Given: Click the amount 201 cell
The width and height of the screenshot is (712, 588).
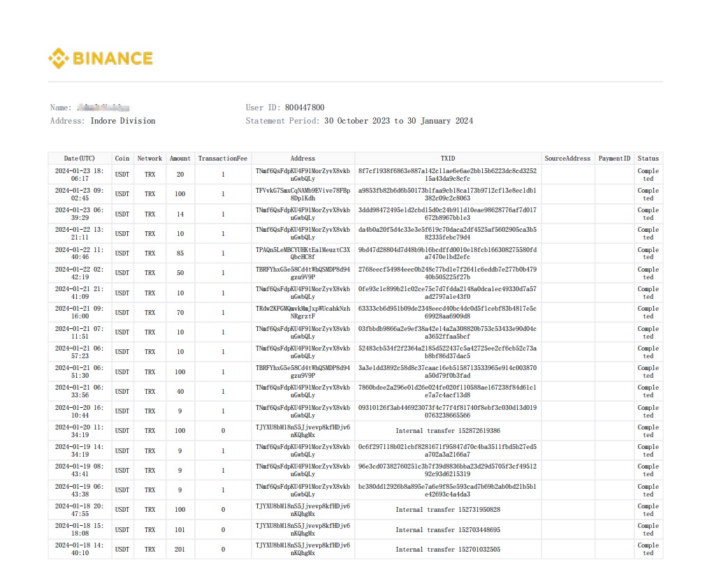Looking at the screenshot, I should coord(180,549).
